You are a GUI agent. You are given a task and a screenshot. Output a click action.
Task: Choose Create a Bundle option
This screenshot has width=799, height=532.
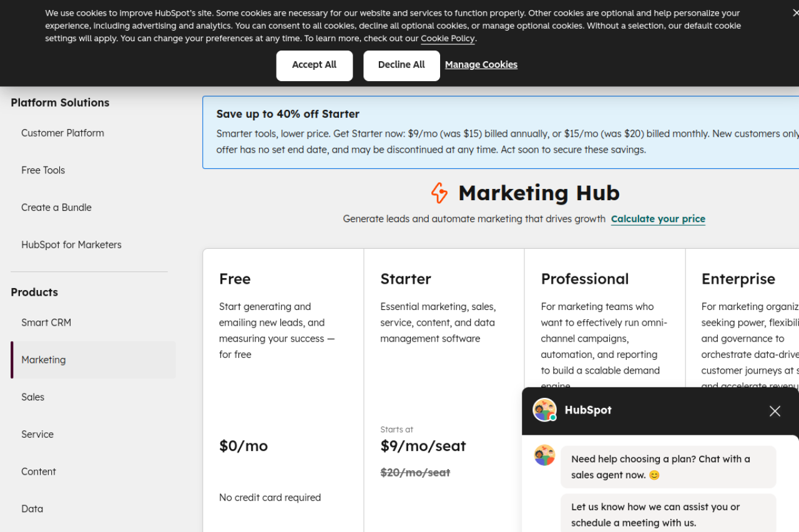(56, 208)
